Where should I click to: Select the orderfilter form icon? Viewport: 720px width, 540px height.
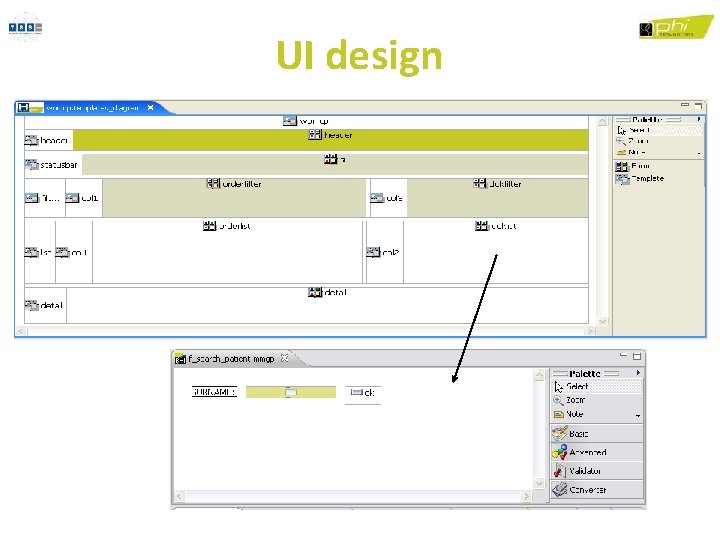pos(213,184)
